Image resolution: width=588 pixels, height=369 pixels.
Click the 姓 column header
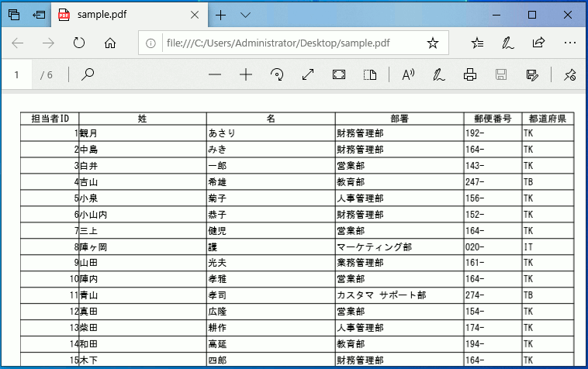[143, 119]
